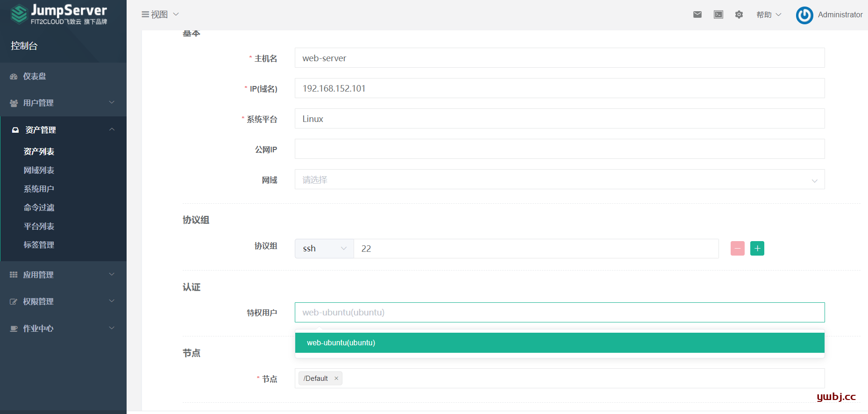Open the 系统平台 Linux selector

coord(560,119)
